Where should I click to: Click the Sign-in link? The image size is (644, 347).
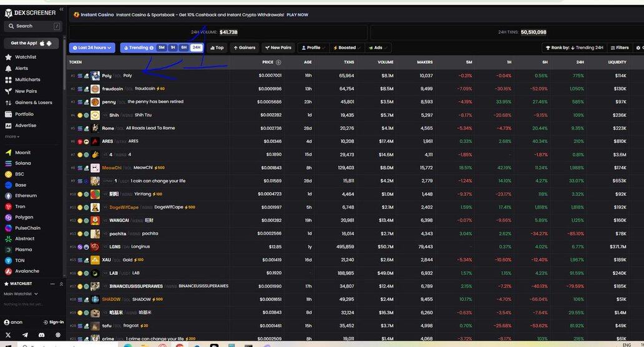pyautogui.click(x=54, y=322)
